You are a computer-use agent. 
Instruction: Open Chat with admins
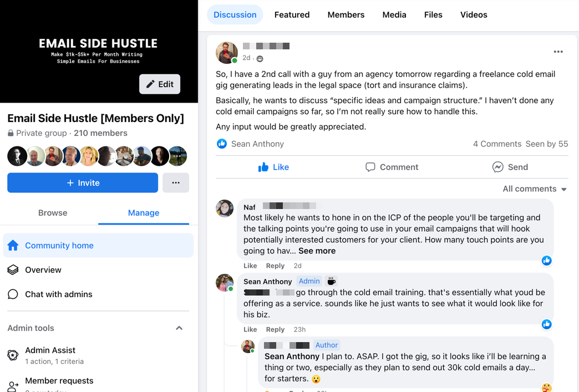(x=58, y=294)
